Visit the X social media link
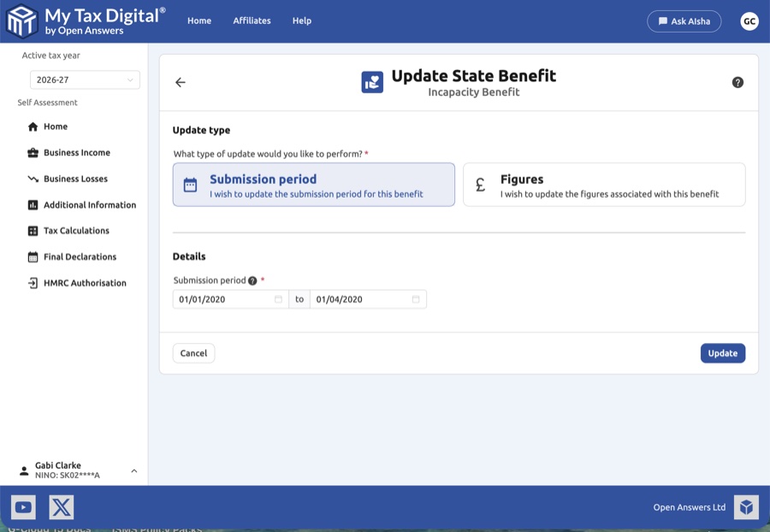The width and height of the screenshot is (770, 532). point(61,506)
